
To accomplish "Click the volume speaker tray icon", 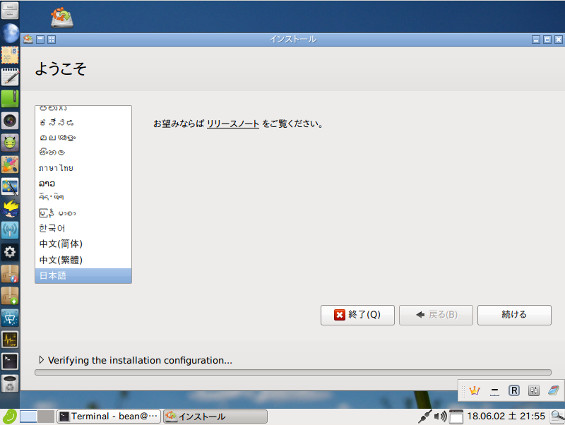I will point(440,417).
